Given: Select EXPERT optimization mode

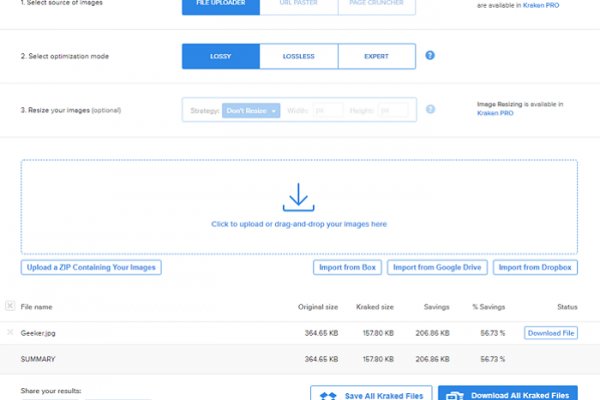Looking at the screenshot, I should point(376,57).
